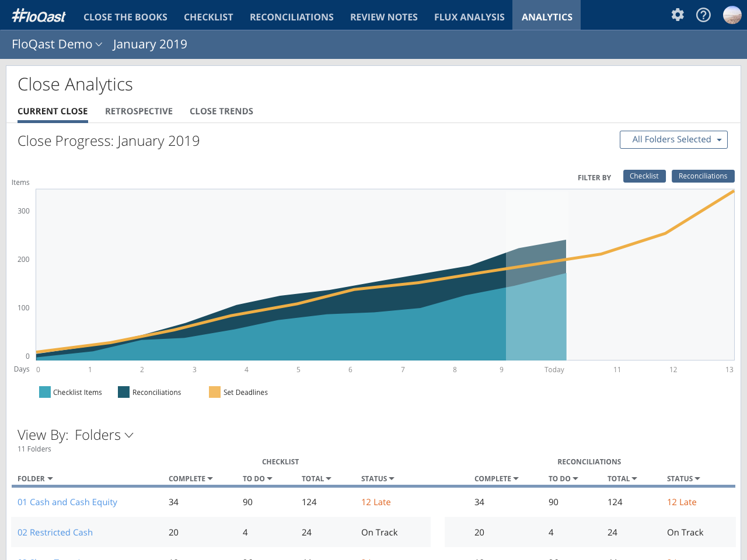Click checklist 12 Late status for Cash
The image size is (747, 560).
tap(376, 502)
